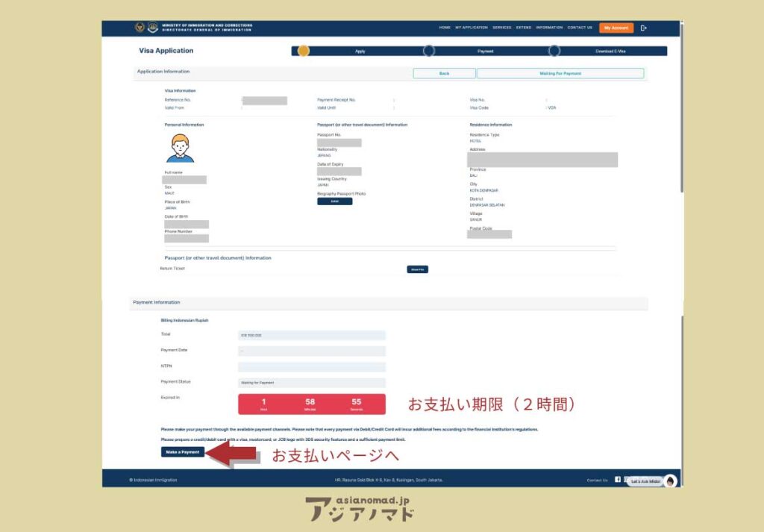The width and height of the screenshot is (764, 532).
Task: Click the Download E-Visa step circle
Action: coord(554,51)
